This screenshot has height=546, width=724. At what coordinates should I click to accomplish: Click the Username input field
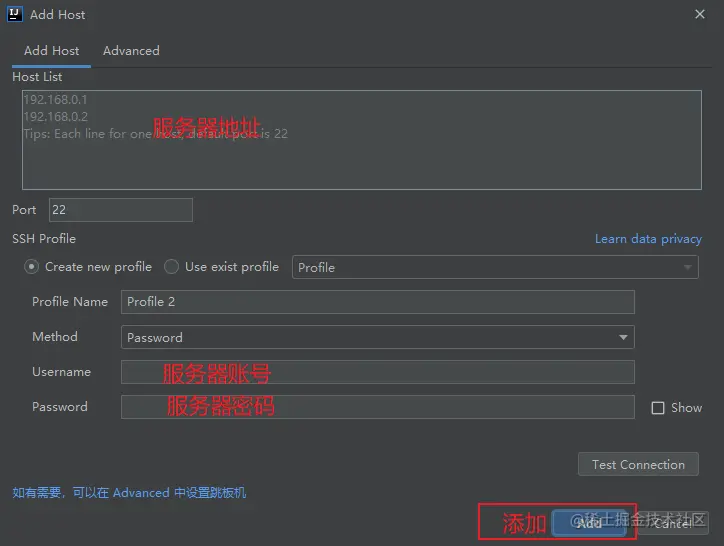tap(378, 372)
